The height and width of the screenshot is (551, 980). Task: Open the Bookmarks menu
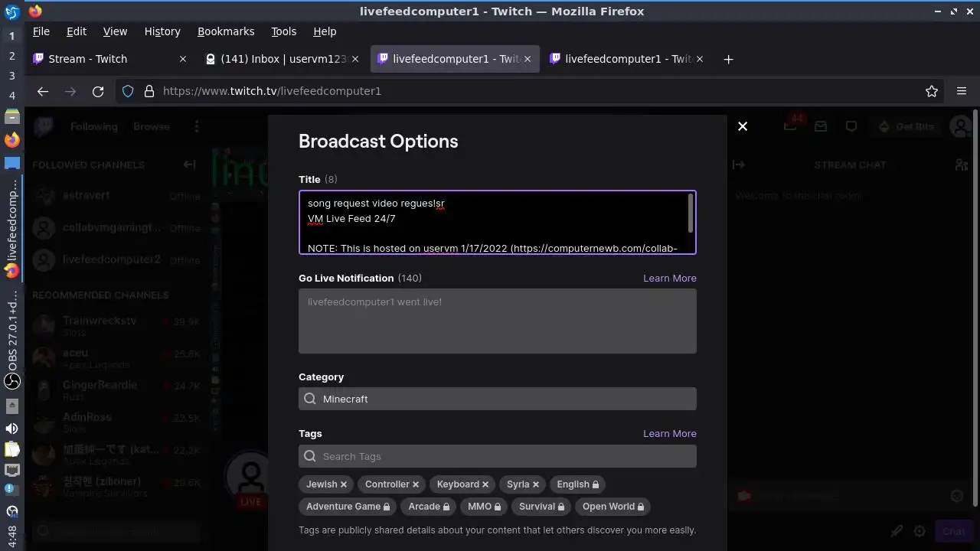(x=226, y=31)
